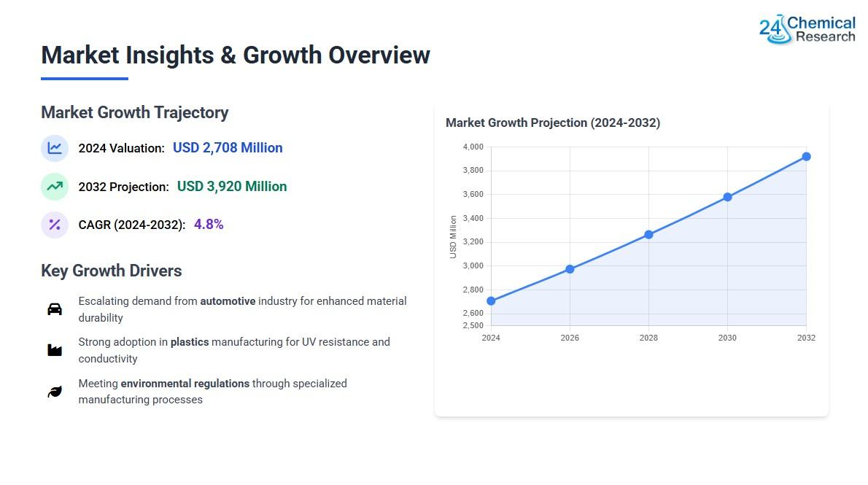Select the 2028 data point on chart
The image size is (868, 485).
(648, 235)
